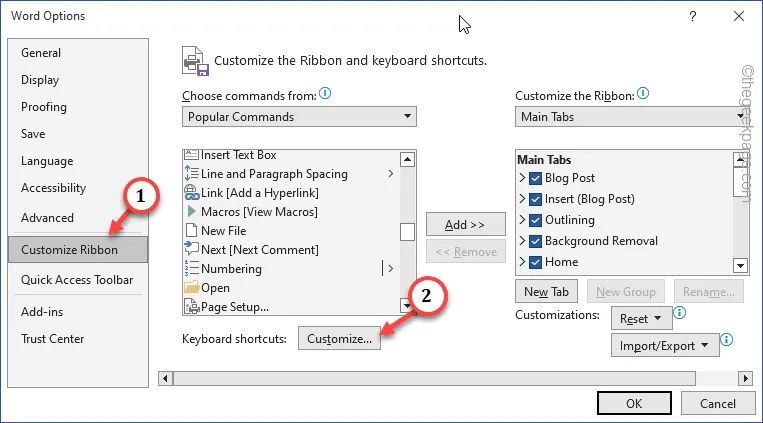Click horizontal scrollbar left arrow
763x423 pixels.
coord(165,378)
